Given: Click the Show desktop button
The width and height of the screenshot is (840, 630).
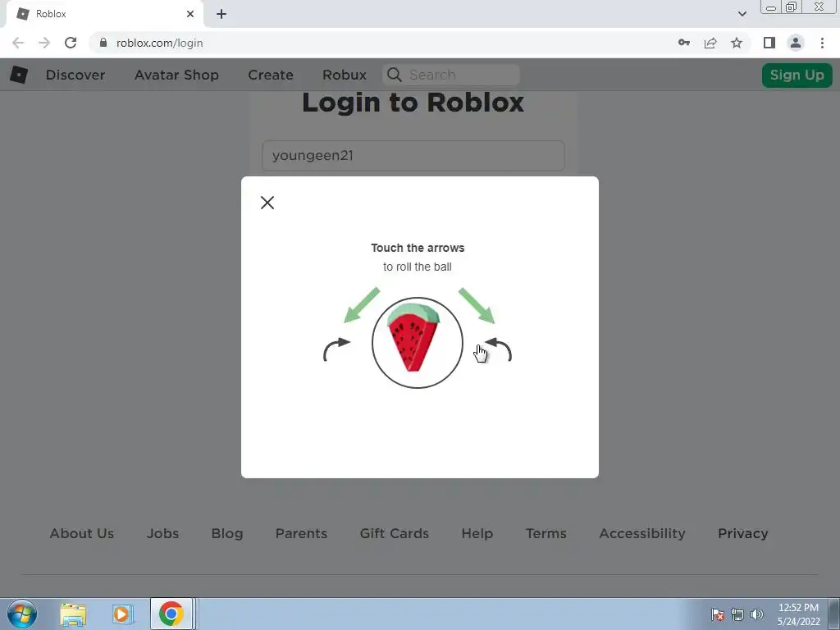Looking at the screenshot, I should (834, 614).
